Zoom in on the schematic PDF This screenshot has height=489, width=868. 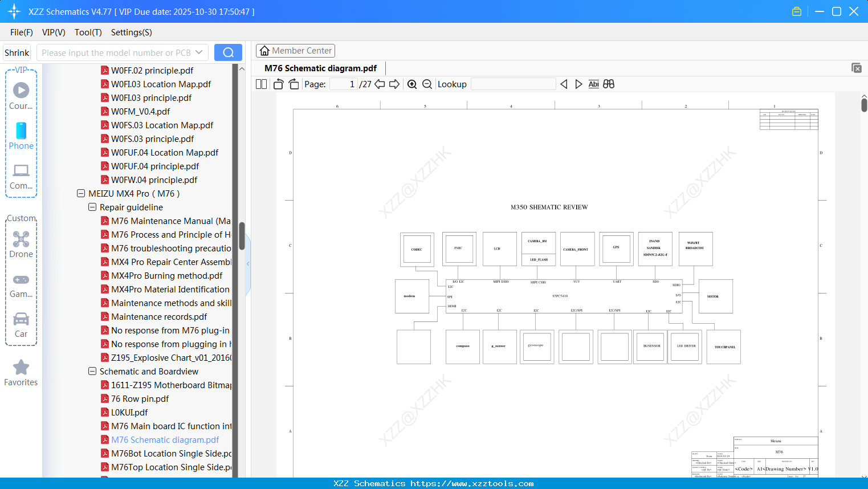[x=411, y=84]
